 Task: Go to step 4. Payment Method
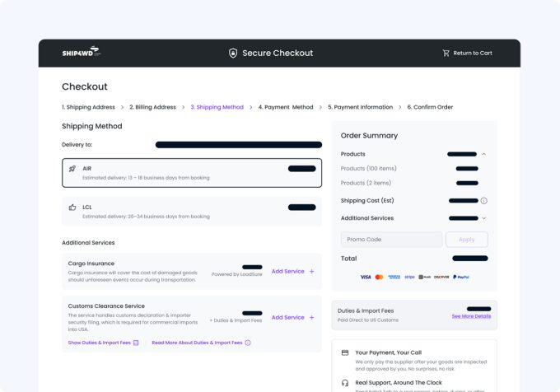[x=286, y=107]
